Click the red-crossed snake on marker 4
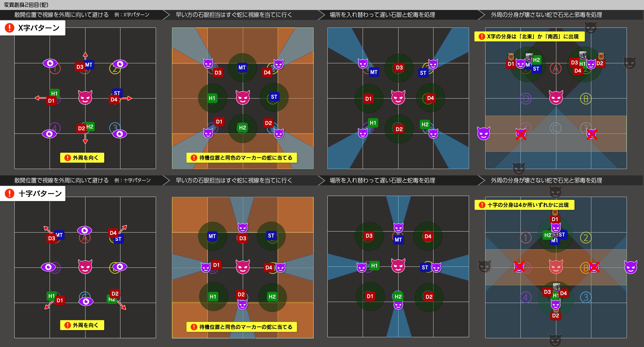Viewport: 644px width, 347px height. 521,134
